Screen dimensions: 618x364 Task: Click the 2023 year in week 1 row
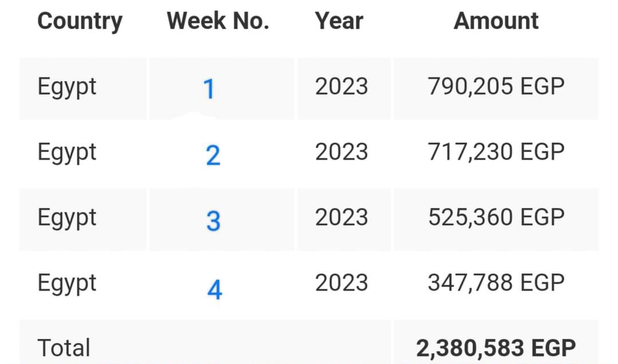point(342,87)
